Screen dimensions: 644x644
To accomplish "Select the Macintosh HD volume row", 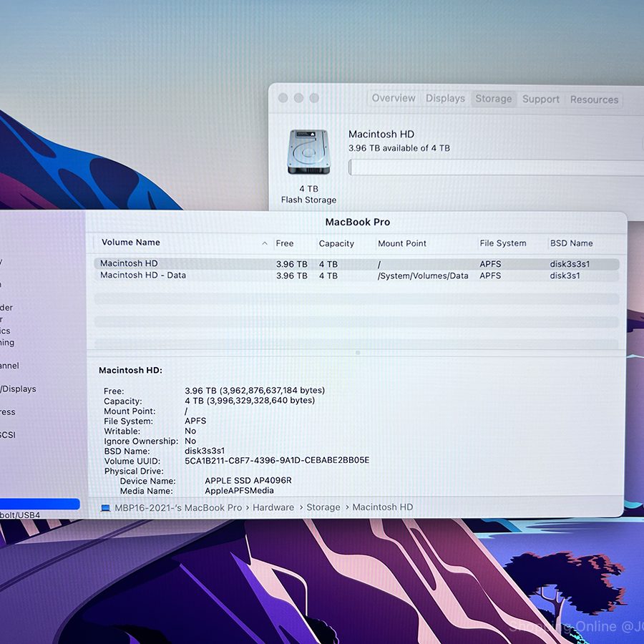I will (356, 263).
